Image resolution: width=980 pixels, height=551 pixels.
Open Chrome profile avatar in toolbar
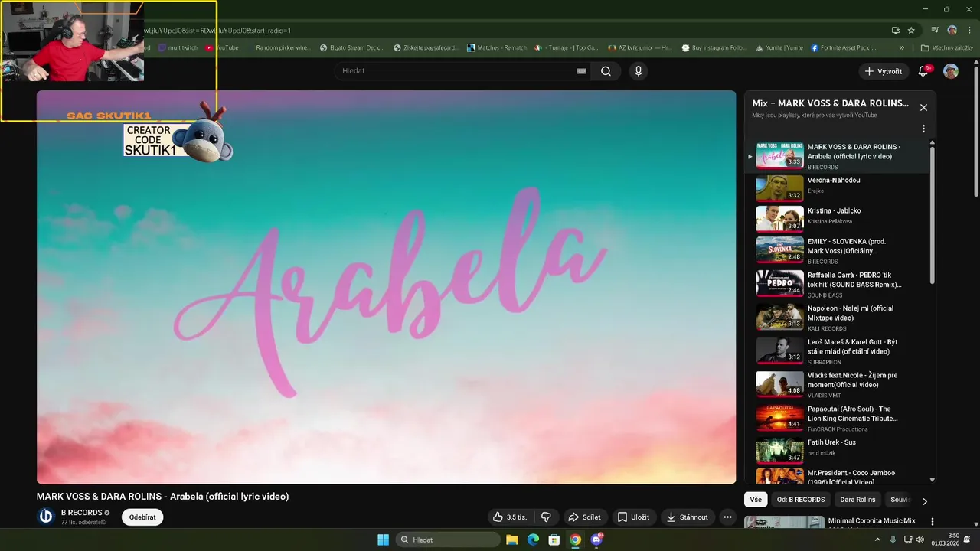952,31
